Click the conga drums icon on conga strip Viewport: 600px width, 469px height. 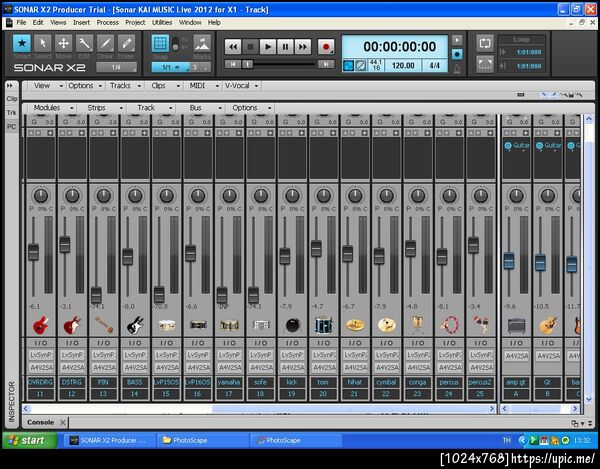(418, 325)
